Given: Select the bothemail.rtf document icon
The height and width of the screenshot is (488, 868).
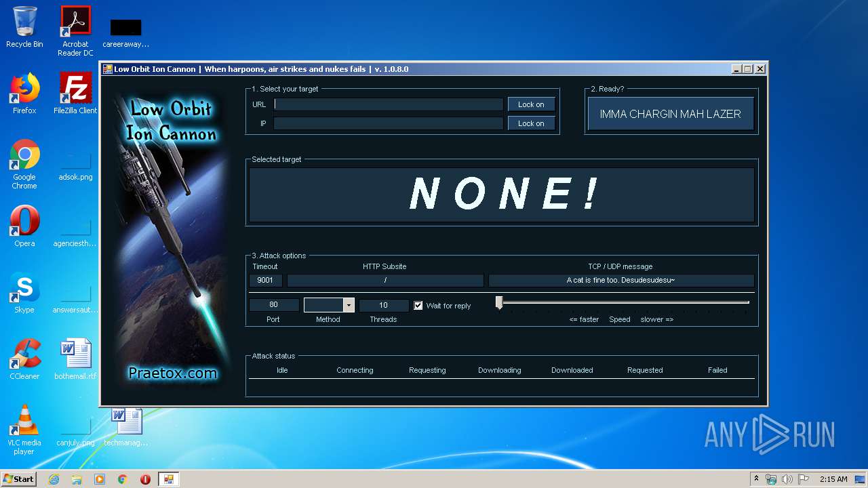Looking at the screenshot, I should pos(75,359).
